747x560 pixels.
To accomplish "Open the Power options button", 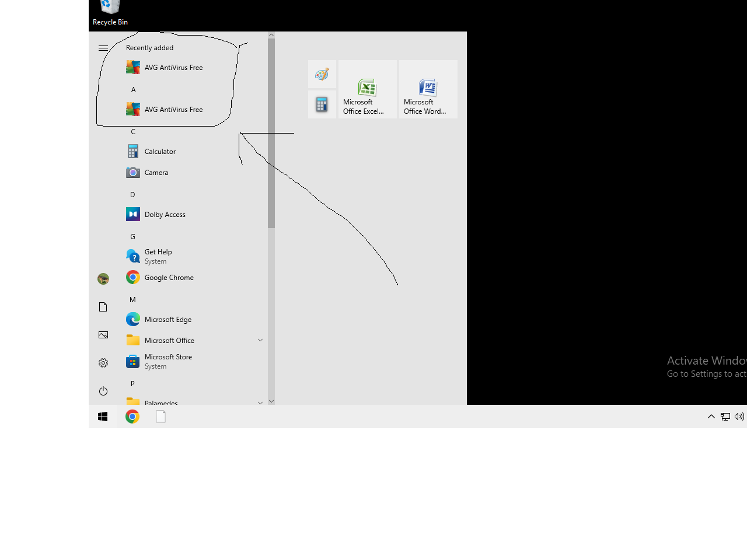I will tap(103, 391).
